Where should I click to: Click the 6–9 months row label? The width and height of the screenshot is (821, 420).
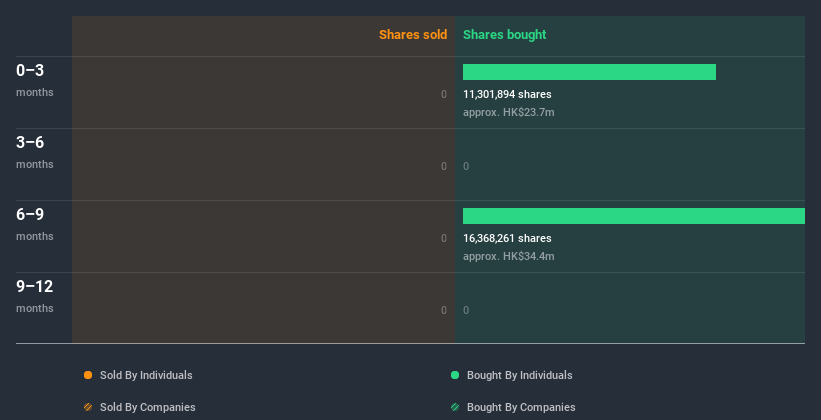(x=35, y=224)
